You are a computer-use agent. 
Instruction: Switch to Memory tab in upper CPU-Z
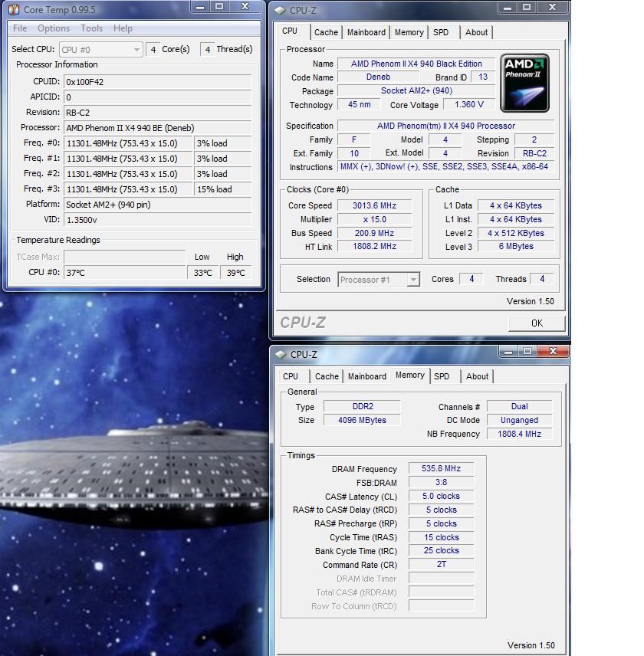tap(409, 32)
